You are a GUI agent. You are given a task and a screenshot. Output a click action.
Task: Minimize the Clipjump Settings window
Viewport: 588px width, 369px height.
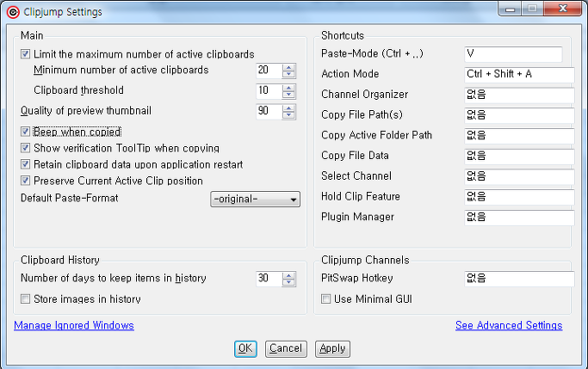pyautogui.click(x=510, y=9)
